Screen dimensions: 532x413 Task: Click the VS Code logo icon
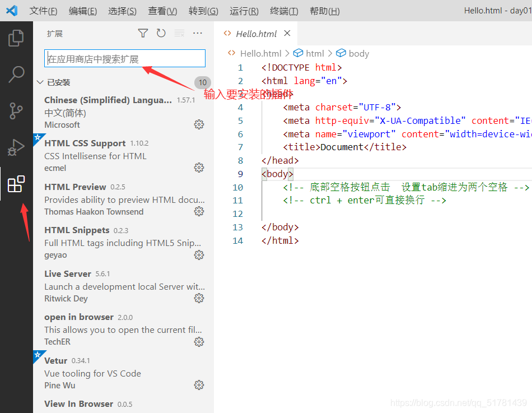point(12,11)
